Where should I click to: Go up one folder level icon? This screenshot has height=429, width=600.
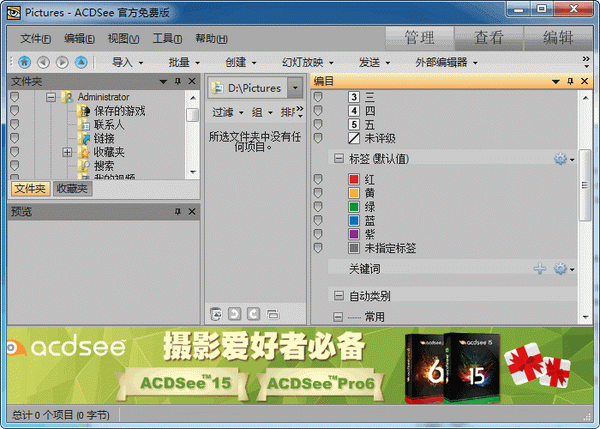(81, 62)
